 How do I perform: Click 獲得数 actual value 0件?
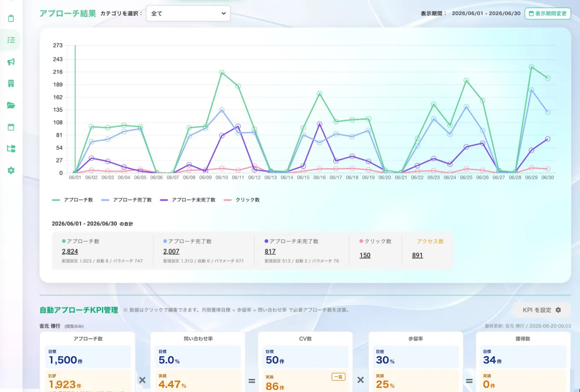click(489, 385)
